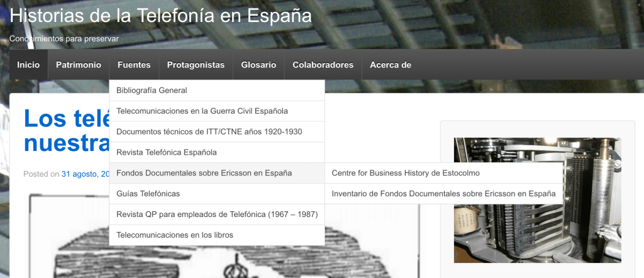This screenshot has width=644, height=278.
Task: Expand Fondos Documentales sobre Ericsson en España
Action: 204,173
